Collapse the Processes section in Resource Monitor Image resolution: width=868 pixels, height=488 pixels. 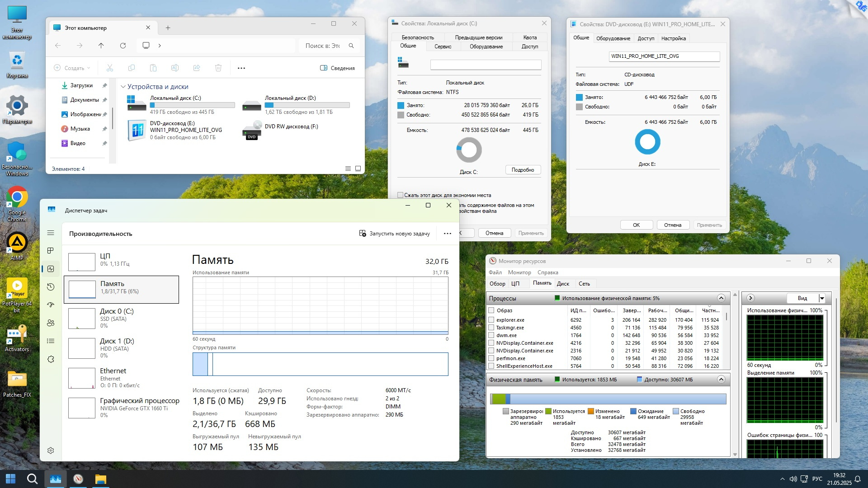tap(721, 298)
